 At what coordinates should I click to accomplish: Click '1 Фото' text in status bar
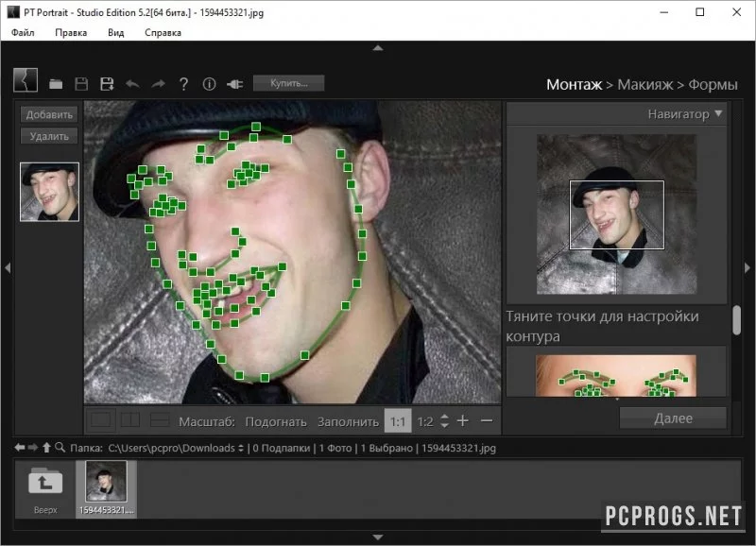335,448
